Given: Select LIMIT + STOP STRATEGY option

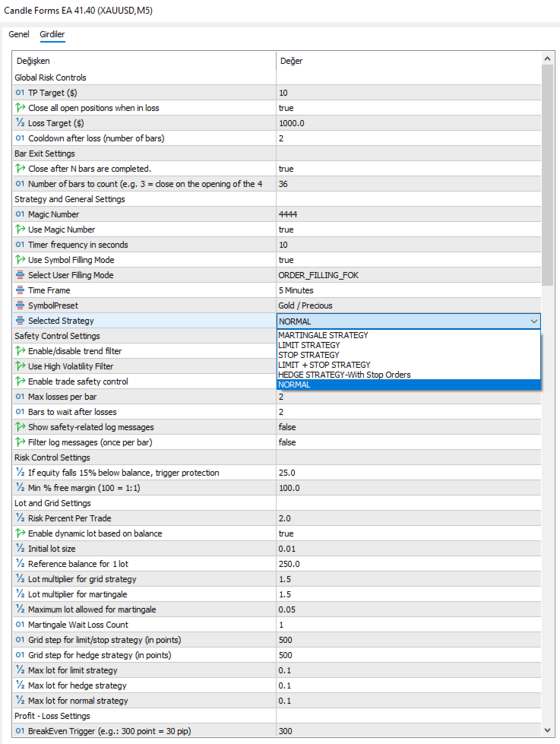Looking at the screenshot, I should point(324,365).
